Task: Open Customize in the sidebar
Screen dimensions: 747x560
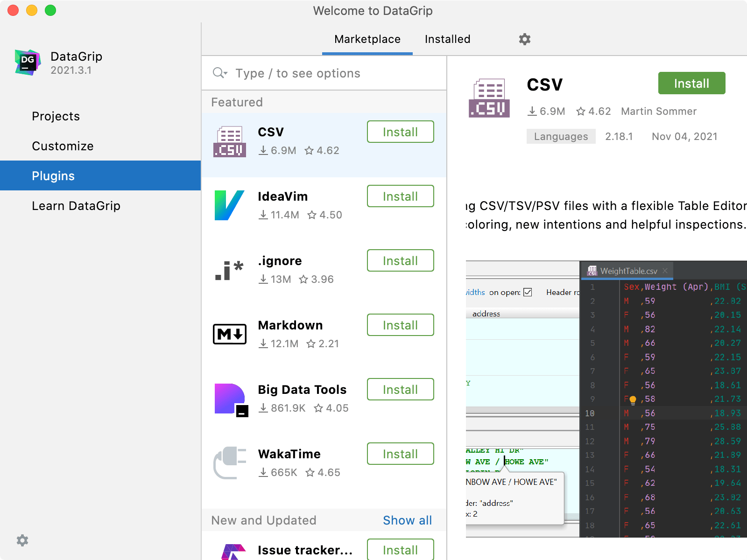Action: (x=100, y=146)
